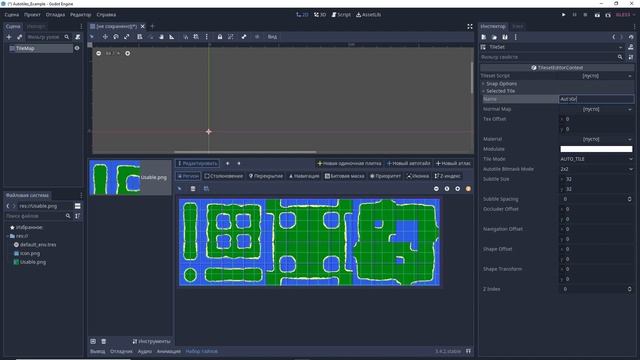Open AssetLib workspace
The height and width of the screenshot is (360, 640).
(369, 15)
